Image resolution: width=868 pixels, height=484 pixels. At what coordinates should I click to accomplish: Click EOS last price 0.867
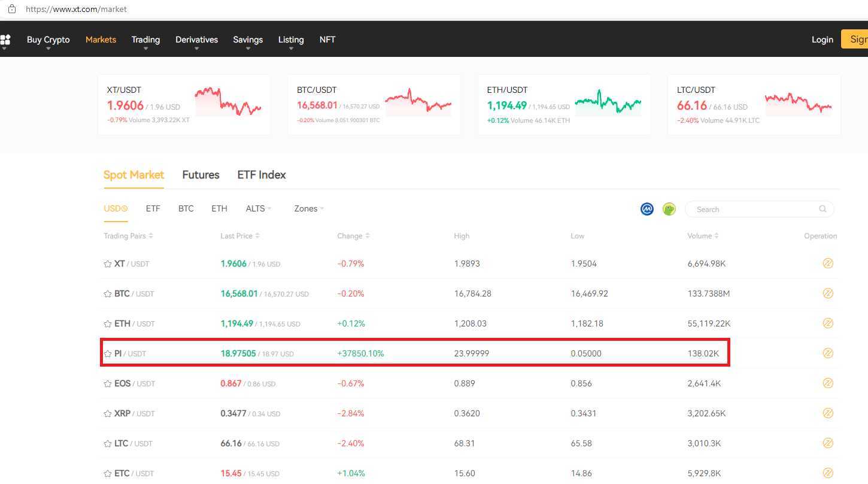231,383
